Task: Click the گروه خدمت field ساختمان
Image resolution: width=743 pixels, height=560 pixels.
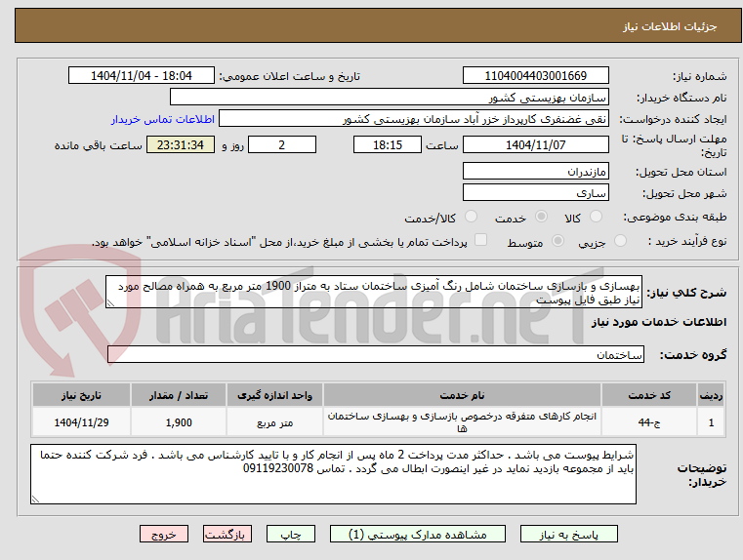Action: coord(376,354)
